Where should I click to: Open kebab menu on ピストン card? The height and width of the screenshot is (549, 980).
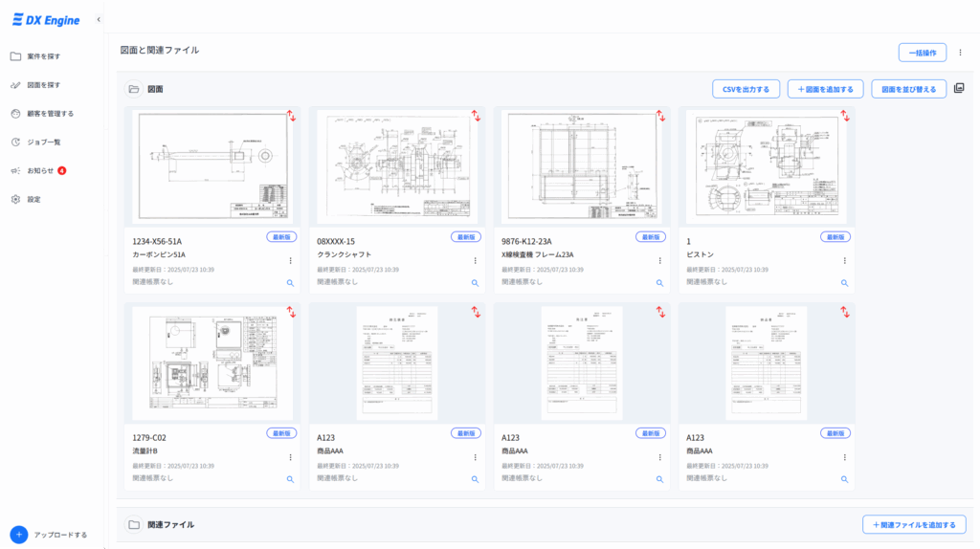pos(844,260)
